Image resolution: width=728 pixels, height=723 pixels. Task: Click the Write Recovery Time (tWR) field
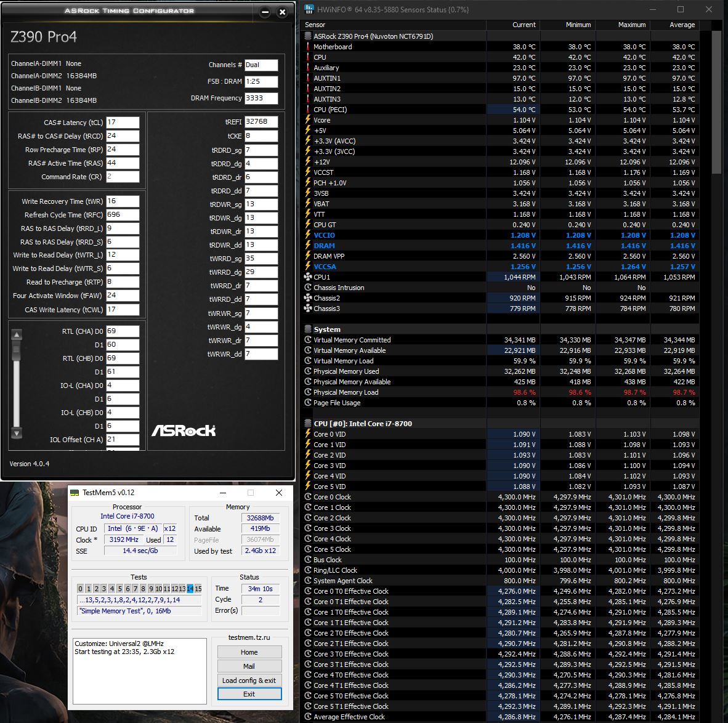tap(123, 201)
